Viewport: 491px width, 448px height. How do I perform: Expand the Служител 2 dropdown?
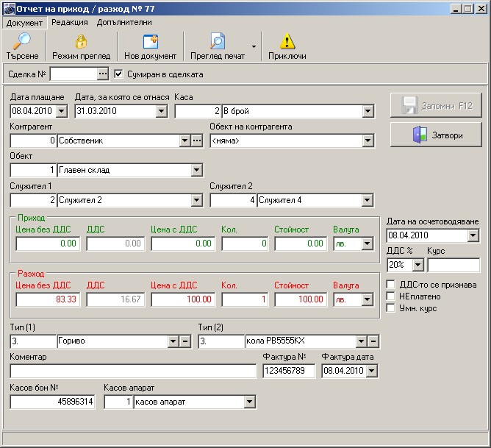(367, 200)
